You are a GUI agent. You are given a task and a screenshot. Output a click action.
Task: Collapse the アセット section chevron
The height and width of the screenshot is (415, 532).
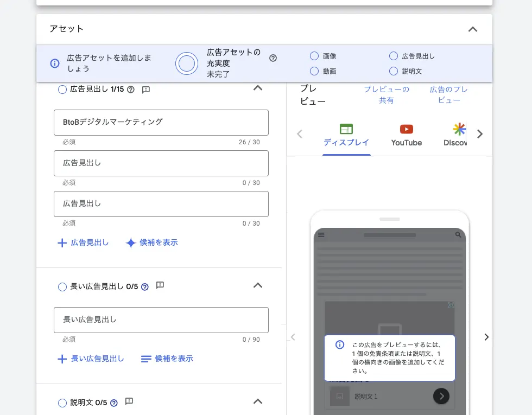473,29
